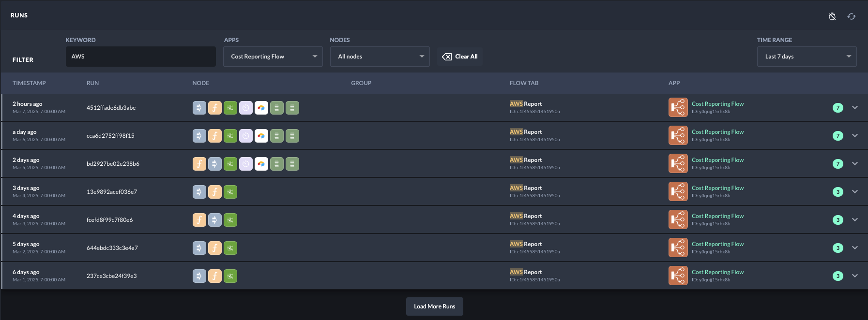
Task: Click the app flow icon in the 5 days ago row
Action: (x=678, y=247)
